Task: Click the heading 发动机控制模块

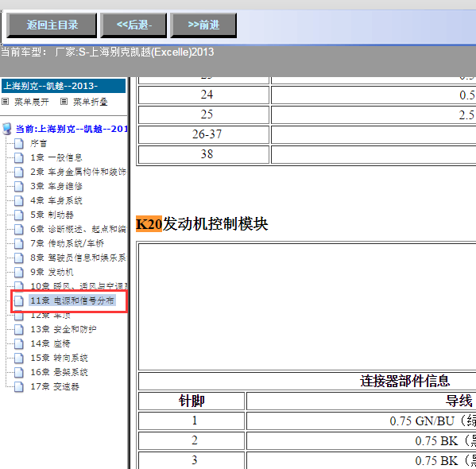Action: tap(215, 224)
